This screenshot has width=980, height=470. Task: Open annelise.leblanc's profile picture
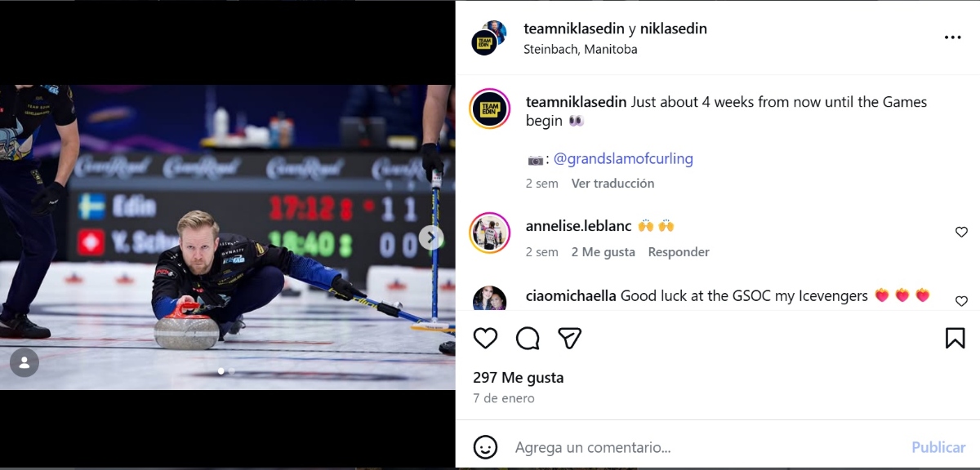click(490, 233)
